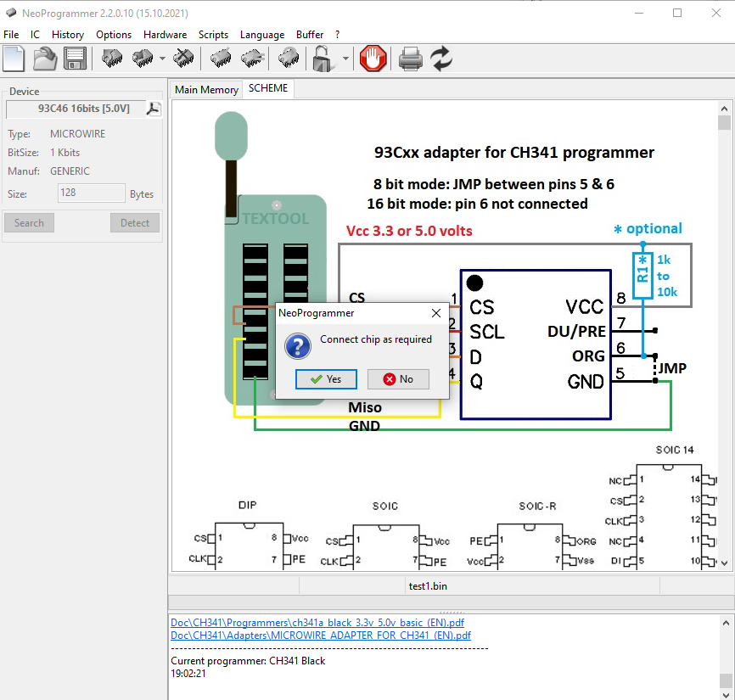Click the Program IC chip icon
Viewport: 735px width, 700px height.
(143, 59)
